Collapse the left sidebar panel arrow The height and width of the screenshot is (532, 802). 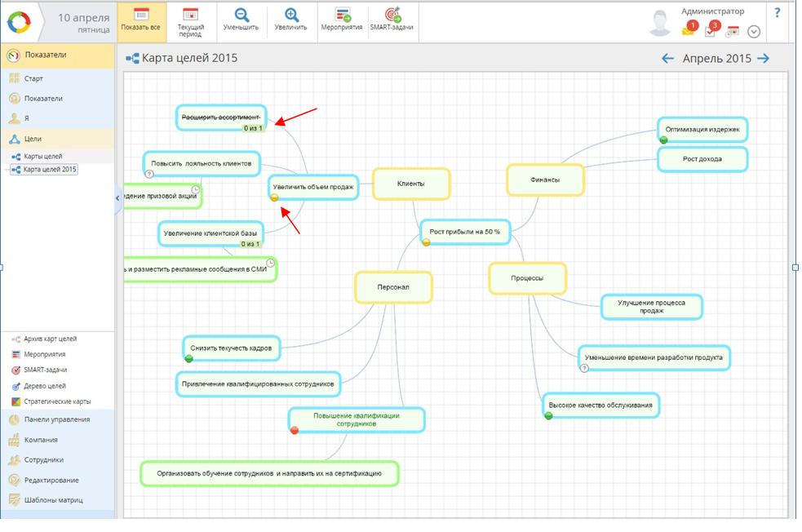(x=117, y=198)
